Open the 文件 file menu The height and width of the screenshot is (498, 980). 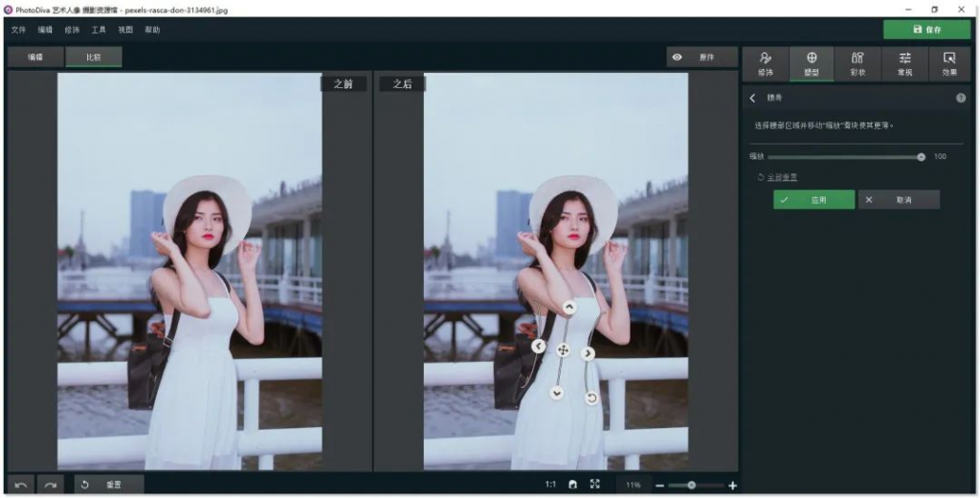pyautogui.click(x=18, y=30)
